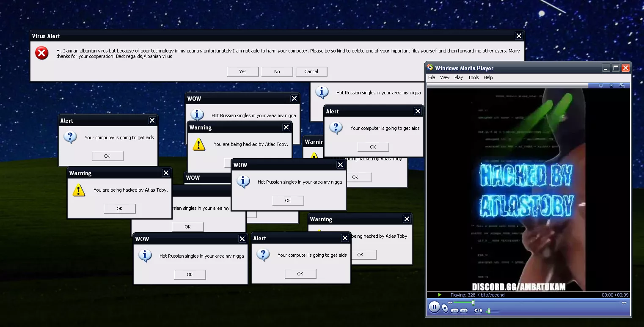The image size is (644, 327).
Task: Stop the video in Windows Media Player
Action: click(445, 308)
